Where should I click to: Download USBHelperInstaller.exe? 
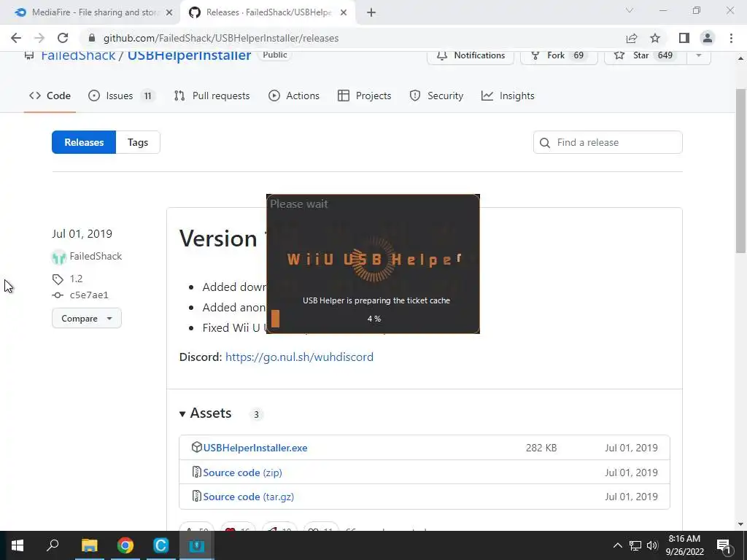[x=255, y=448]
